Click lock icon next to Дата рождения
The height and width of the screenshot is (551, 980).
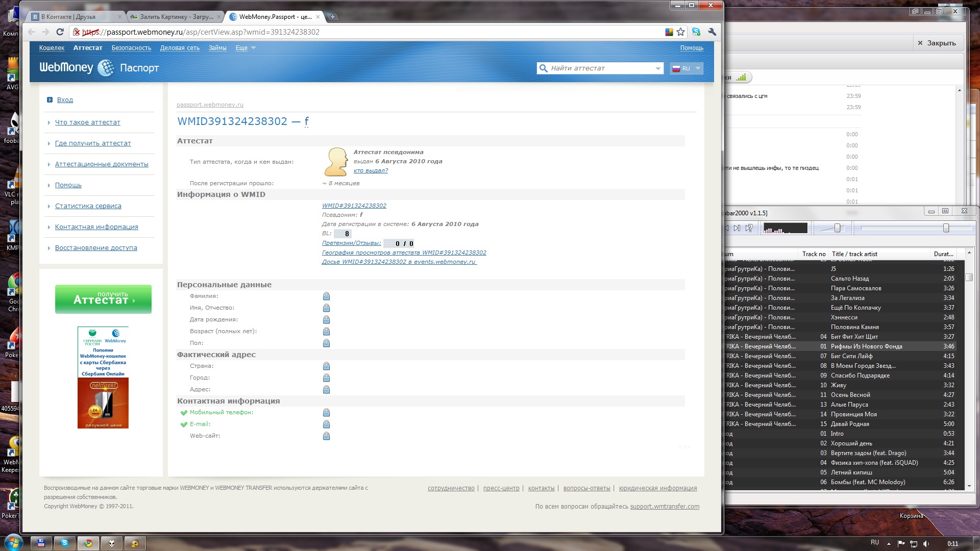[x=326, y=320]
